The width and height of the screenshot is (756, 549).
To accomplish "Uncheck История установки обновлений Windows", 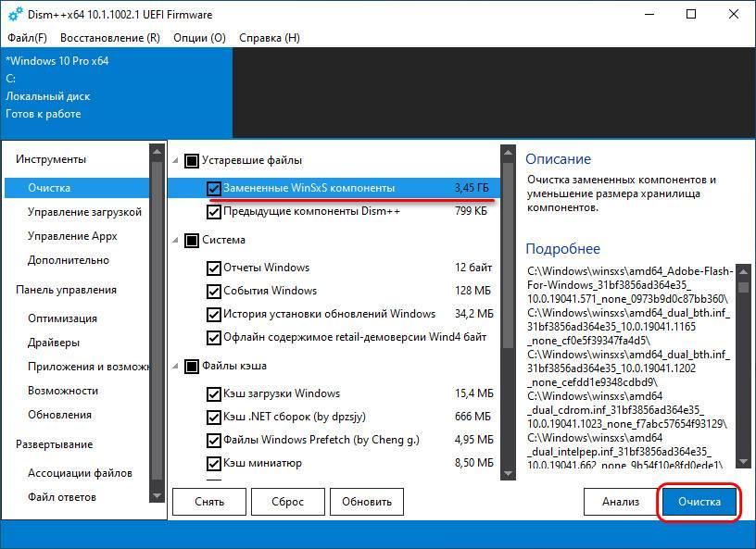I will (x=214, y=314).
